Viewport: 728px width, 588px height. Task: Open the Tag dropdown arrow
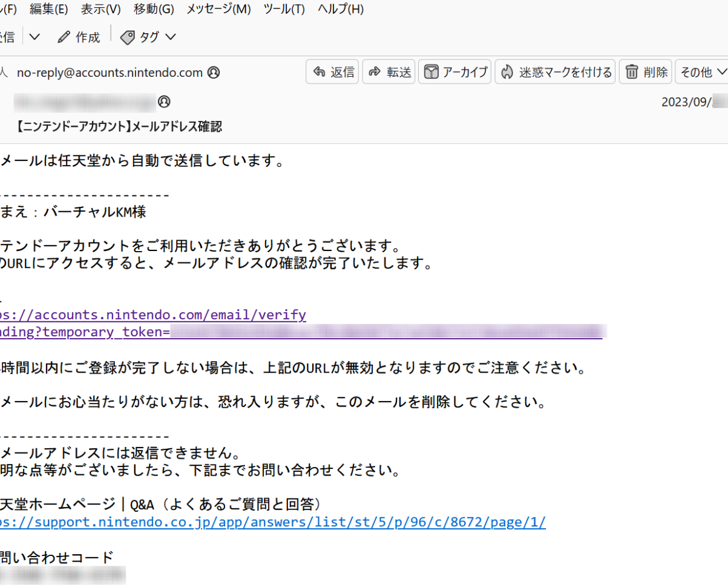point(170,37)
